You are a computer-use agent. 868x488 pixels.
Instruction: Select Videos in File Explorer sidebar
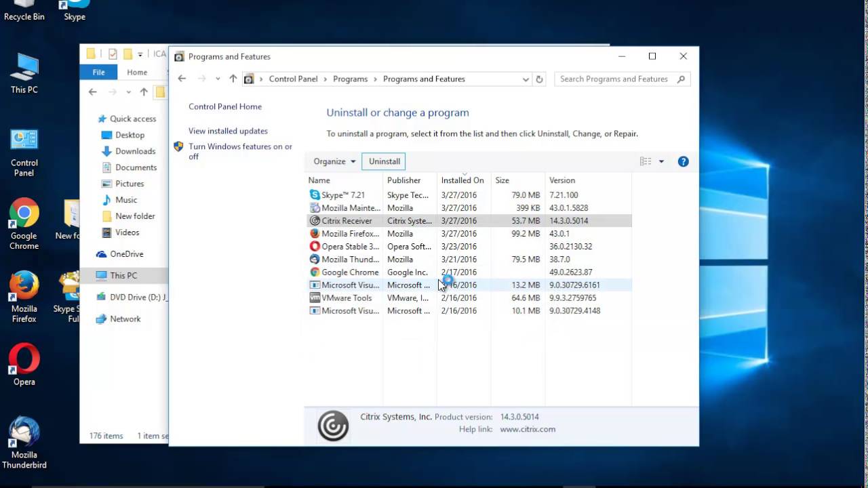[x=127, y=232]
